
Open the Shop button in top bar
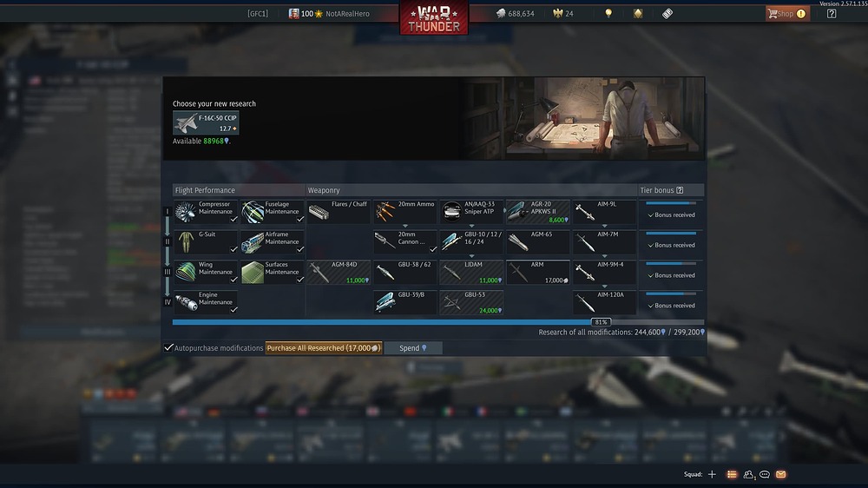tap(787, 13)
